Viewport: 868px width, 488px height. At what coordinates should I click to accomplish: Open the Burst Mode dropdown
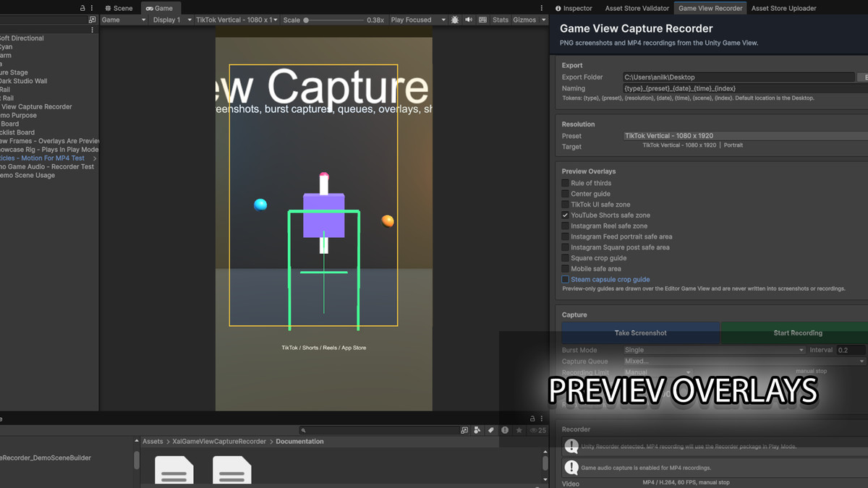click(714, 350)
